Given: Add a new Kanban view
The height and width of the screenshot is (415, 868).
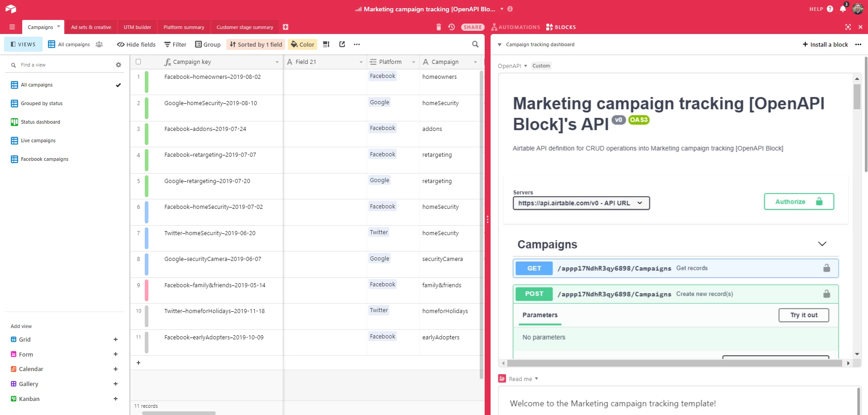Looking at the screenshot, I should pyautogui.click(x=115, y=399).
